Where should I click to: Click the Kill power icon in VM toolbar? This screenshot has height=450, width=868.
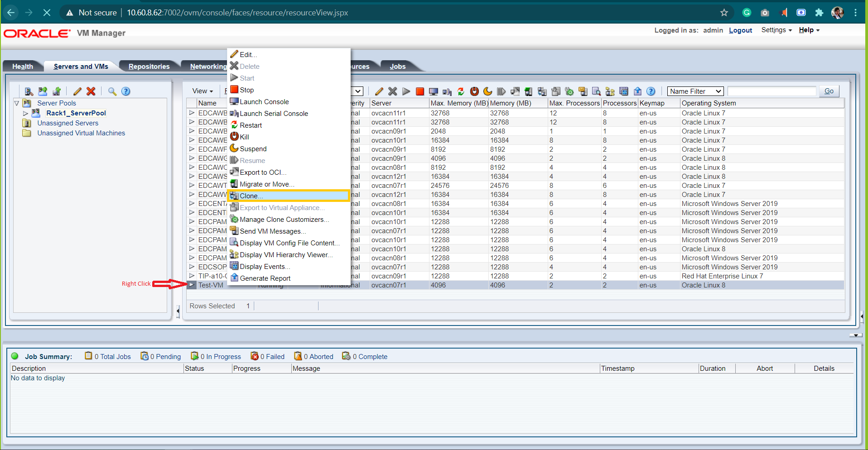pyautogui.click(x=474, y=91)
